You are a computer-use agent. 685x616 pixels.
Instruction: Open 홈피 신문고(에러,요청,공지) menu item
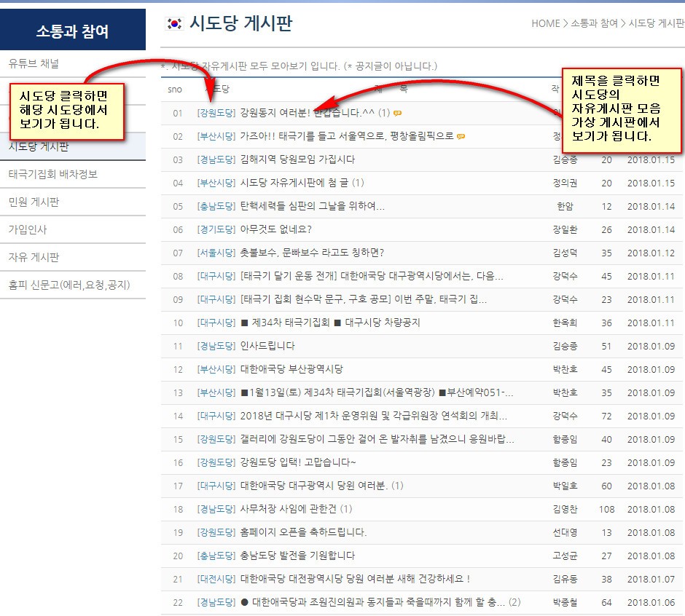click(x=69, y=285)
